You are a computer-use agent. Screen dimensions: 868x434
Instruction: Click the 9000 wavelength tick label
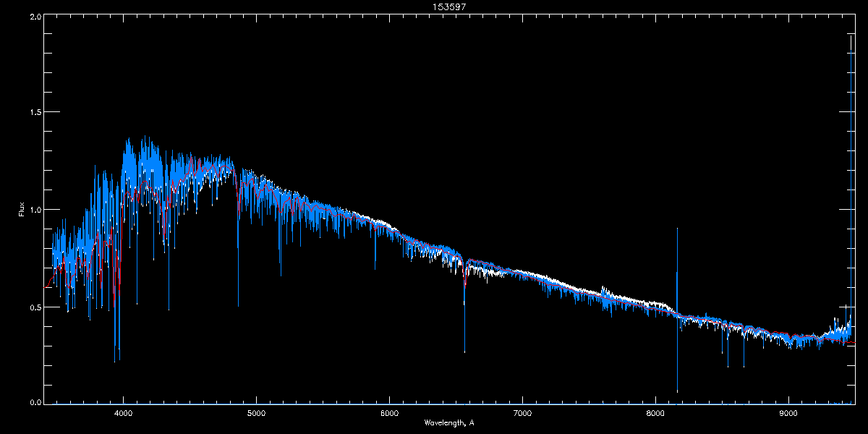pyautogui.click(x=788, y=413)
